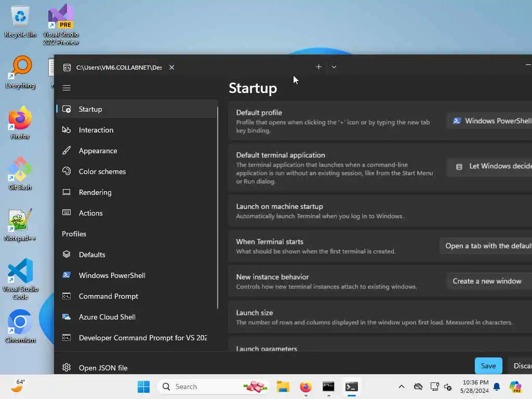532x399 pixels.
Task: Launch Chromium from desktop icon
Action: tap(20, 326)
